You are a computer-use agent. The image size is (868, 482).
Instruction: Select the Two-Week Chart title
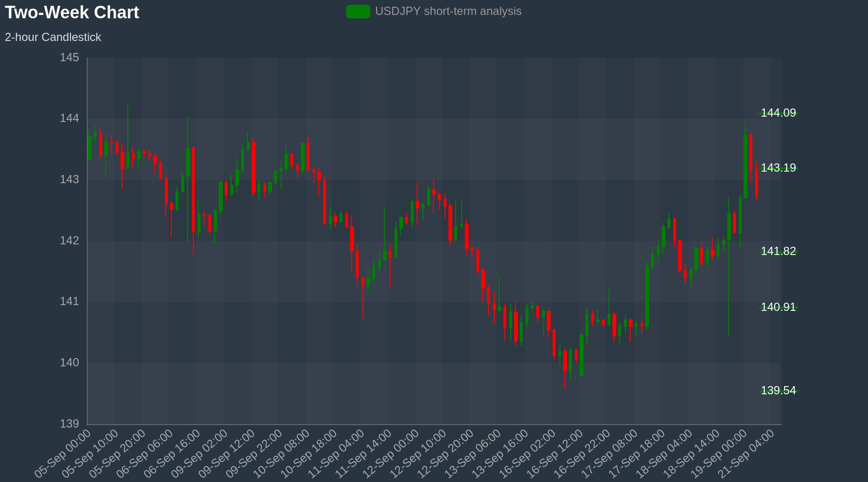[x=72, y=12]
